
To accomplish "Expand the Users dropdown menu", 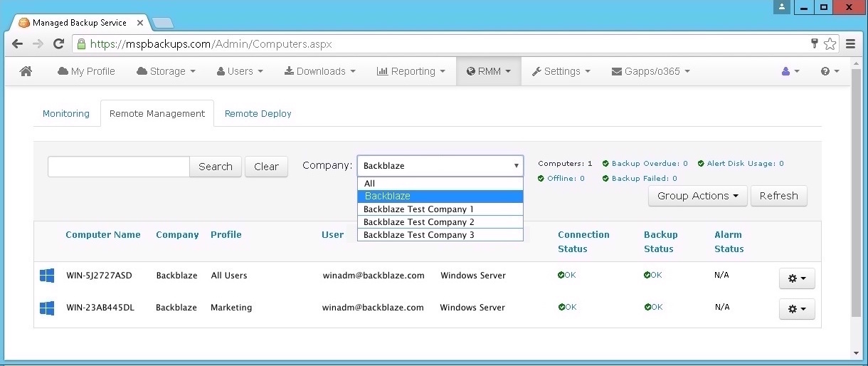I will [x=240, y=71].
